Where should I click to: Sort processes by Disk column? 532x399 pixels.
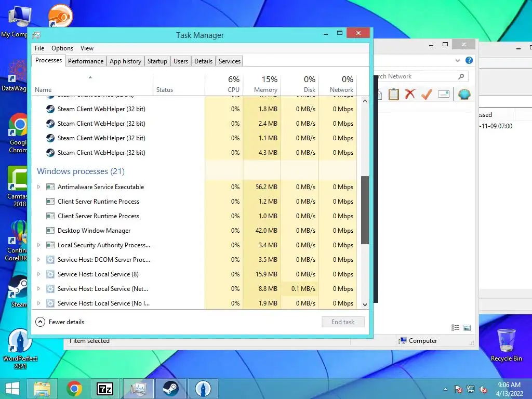click(x=300, y=84)
